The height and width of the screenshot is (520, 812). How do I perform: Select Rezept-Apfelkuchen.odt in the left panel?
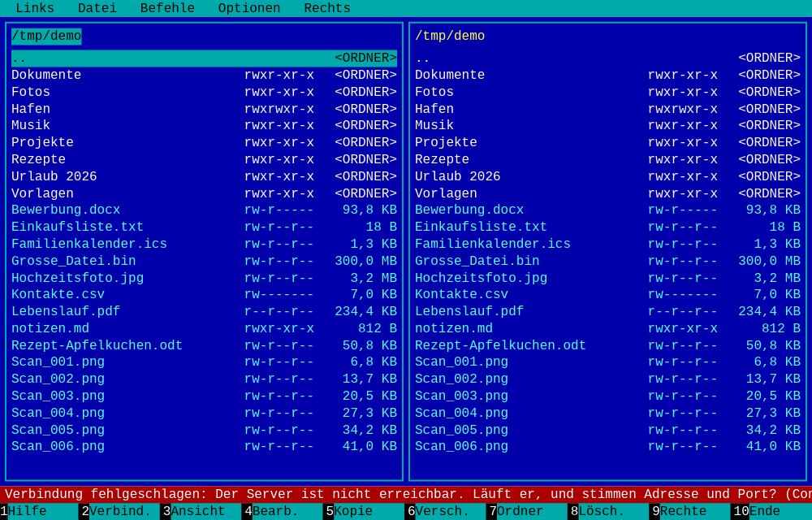pos(204,345)
